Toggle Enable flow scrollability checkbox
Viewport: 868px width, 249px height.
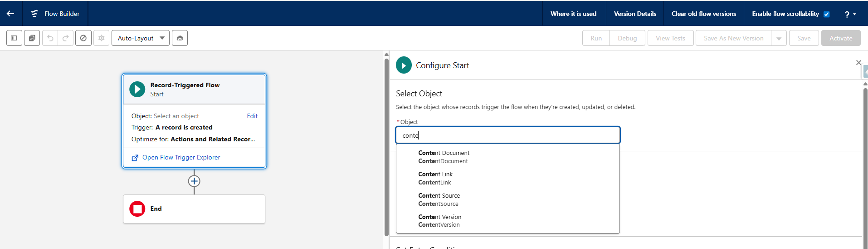click(826, 14)
